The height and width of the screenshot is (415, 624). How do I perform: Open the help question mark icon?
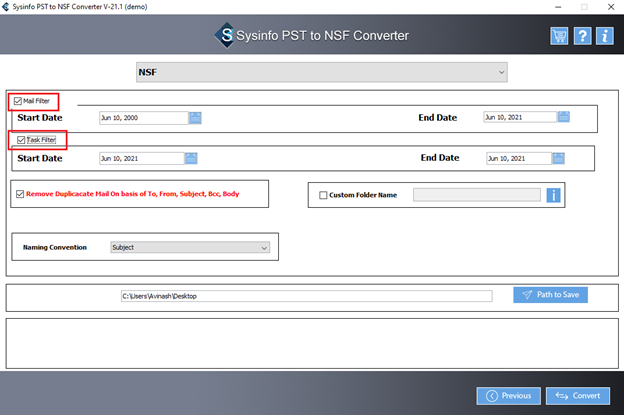[x=582, y=36]
